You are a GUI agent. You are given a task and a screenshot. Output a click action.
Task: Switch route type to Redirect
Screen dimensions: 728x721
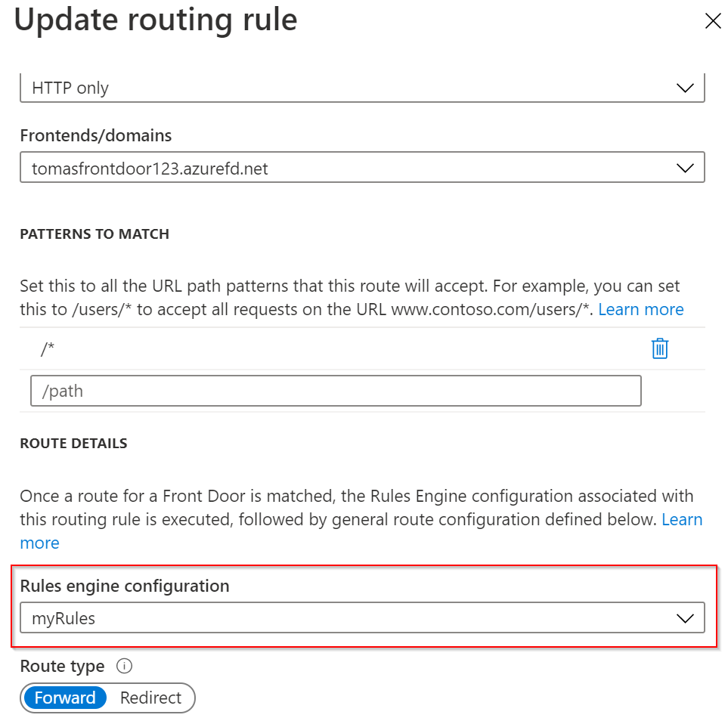(x=151, y=698)
